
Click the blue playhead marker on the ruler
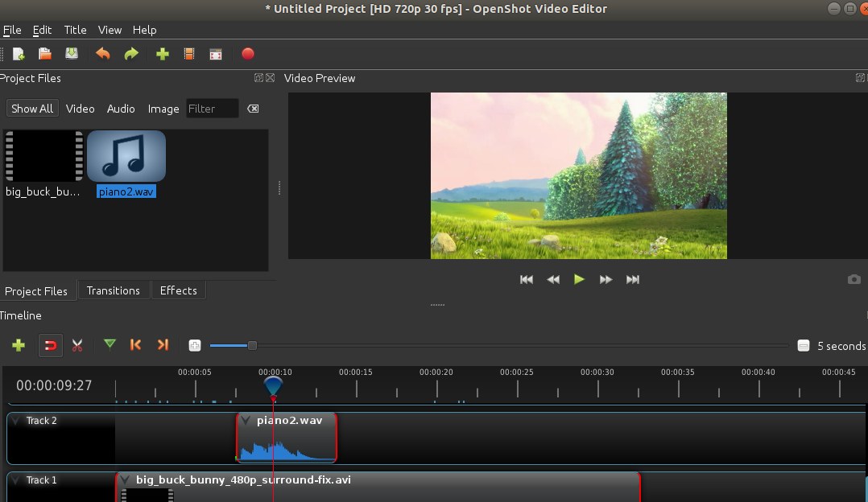[x=273, y=385]
